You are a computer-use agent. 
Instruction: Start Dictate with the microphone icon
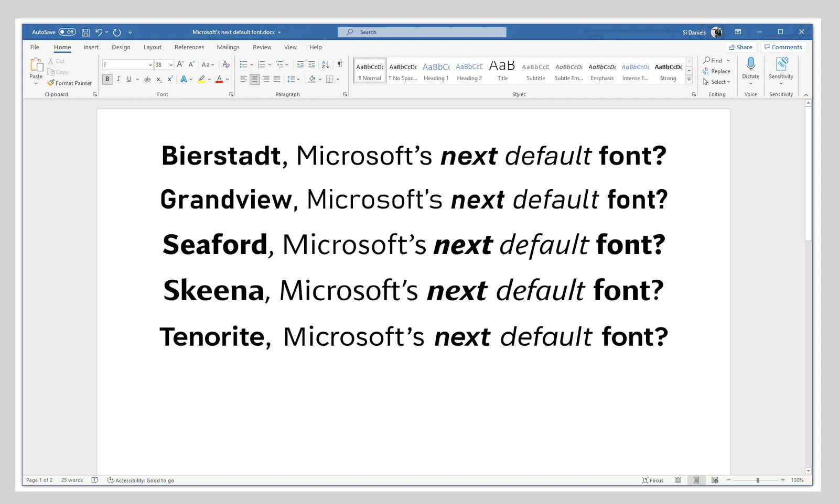pos(751,64)
